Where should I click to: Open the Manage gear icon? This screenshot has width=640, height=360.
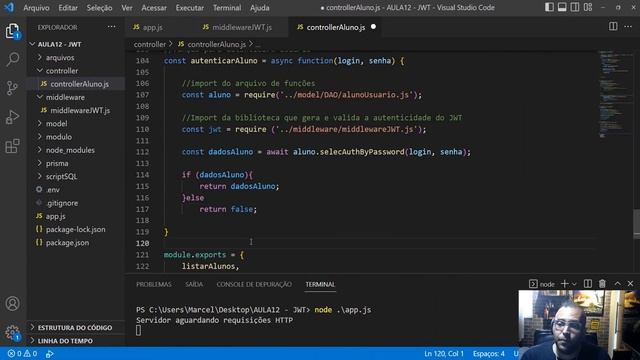12,332
